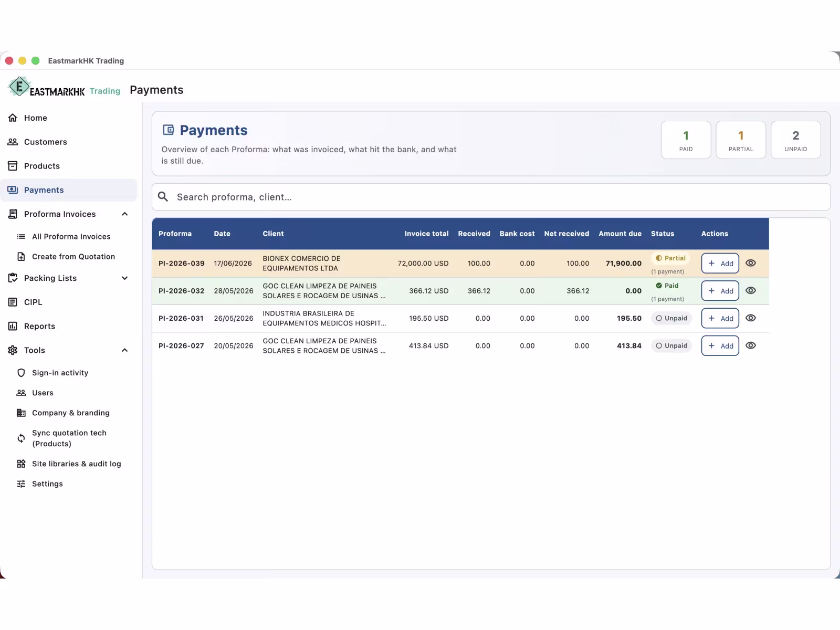
Task: Click the Amount due column header
Action: coord(620,234)
